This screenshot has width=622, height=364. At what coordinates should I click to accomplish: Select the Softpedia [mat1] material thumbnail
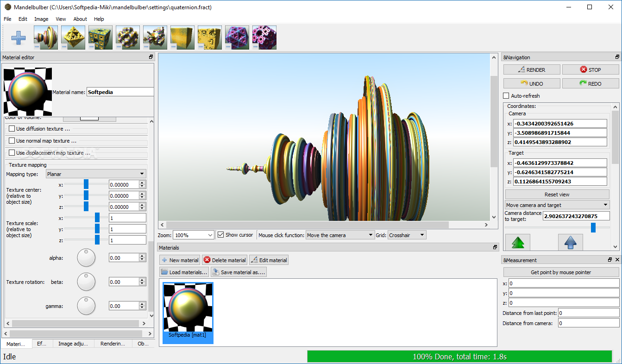[188, 313]
